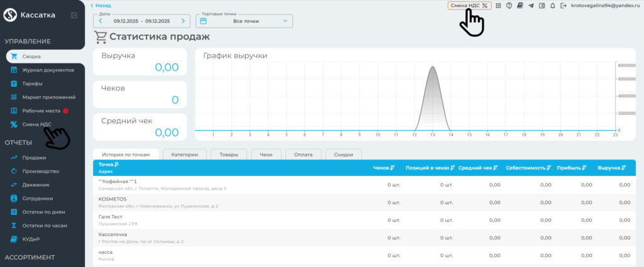Viewport: 644px width, 267px height.
Task: Sort table by Выручка column
Action: [x=613, y=168]
